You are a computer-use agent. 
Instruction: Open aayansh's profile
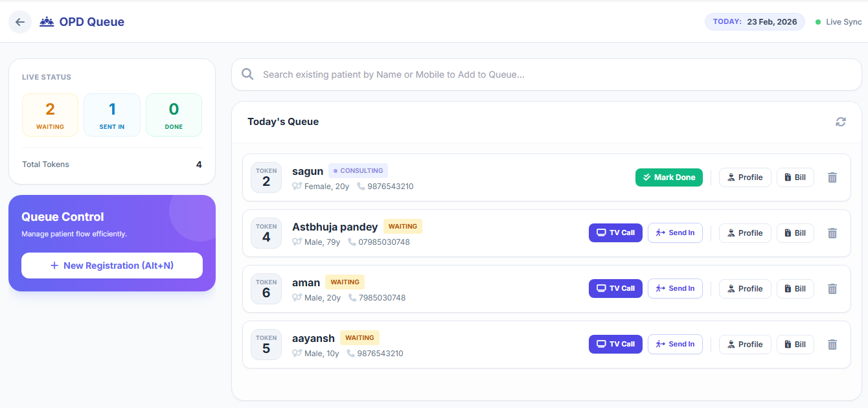tap(745, 345)
